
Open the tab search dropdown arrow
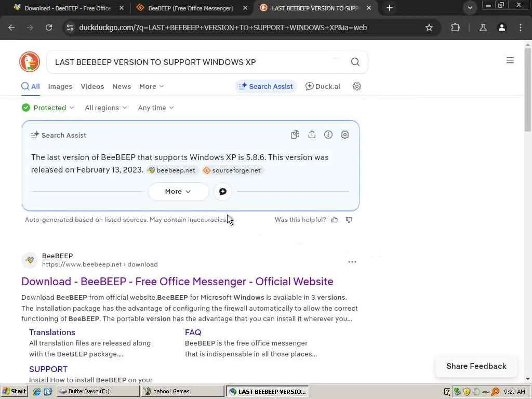click(470, 8)
